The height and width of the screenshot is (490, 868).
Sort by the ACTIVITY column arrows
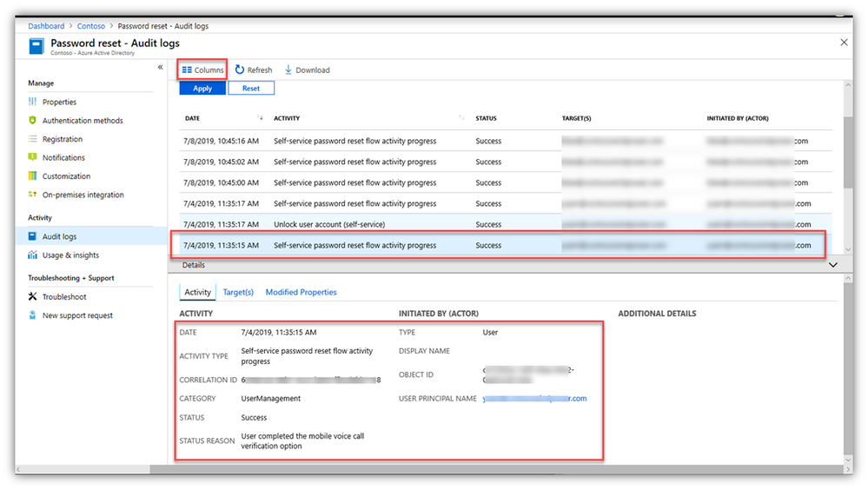[461, 118]
